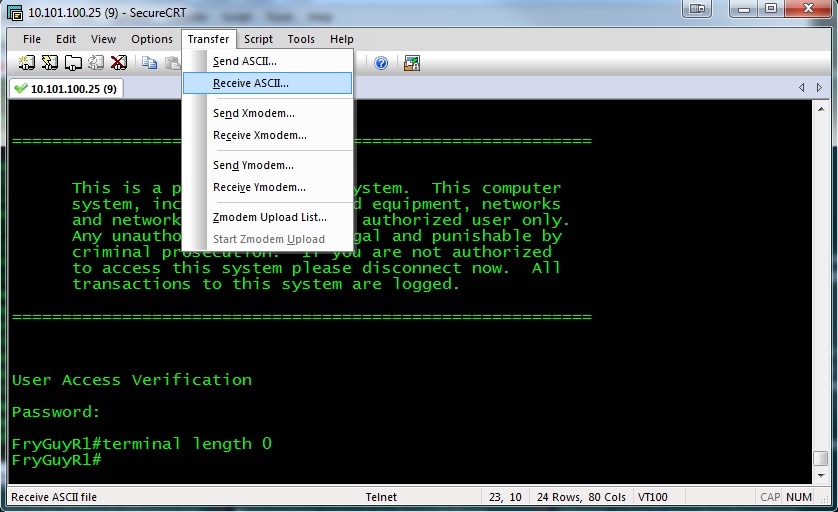Click the Disconnect red X icon
Viewport: 838px width, 512px height.
pos(119,63)
